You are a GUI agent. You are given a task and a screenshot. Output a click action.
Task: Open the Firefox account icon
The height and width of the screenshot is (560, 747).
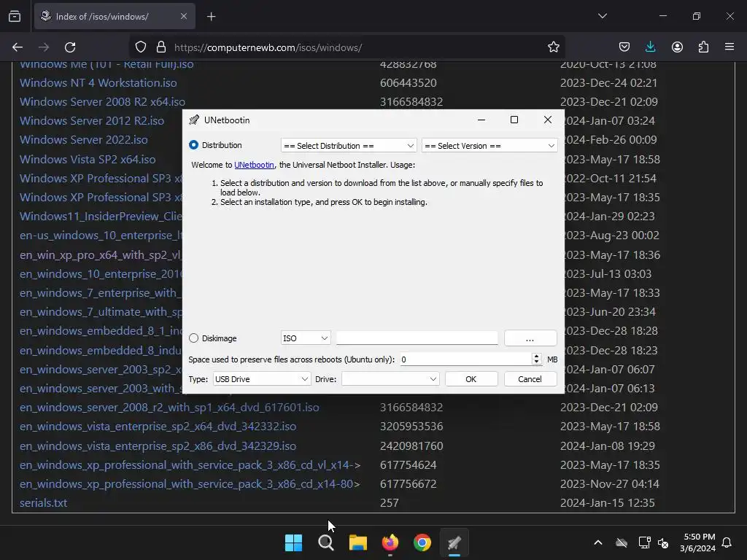(677, 47)
